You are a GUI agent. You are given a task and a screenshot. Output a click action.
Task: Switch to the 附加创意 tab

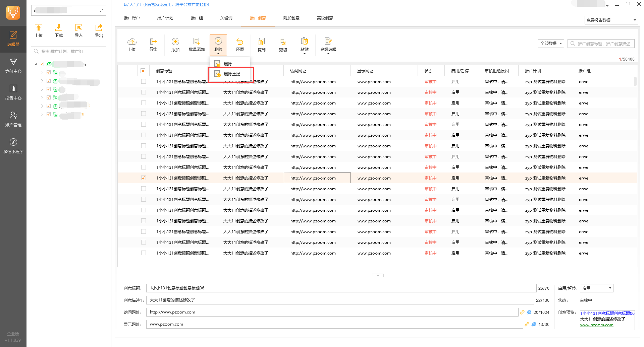[291, 18]
